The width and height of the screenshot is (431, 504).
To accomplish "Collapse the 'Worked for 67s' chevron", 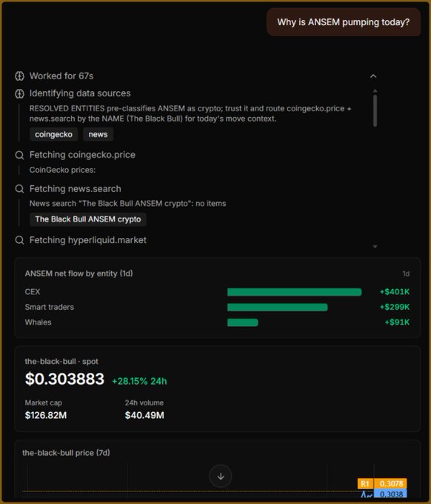I will [373, 76].
